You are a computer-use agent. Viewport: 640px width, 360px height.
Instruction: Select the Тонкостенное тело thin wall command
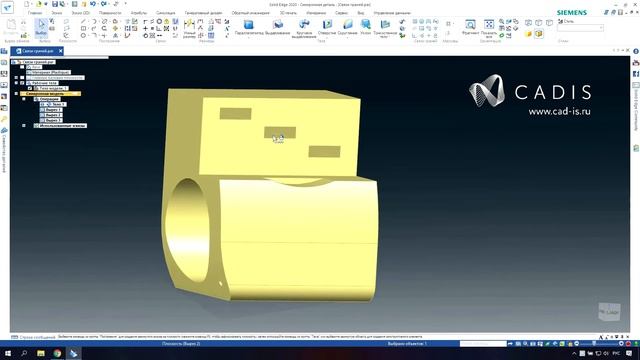click(x=385, y=28)
